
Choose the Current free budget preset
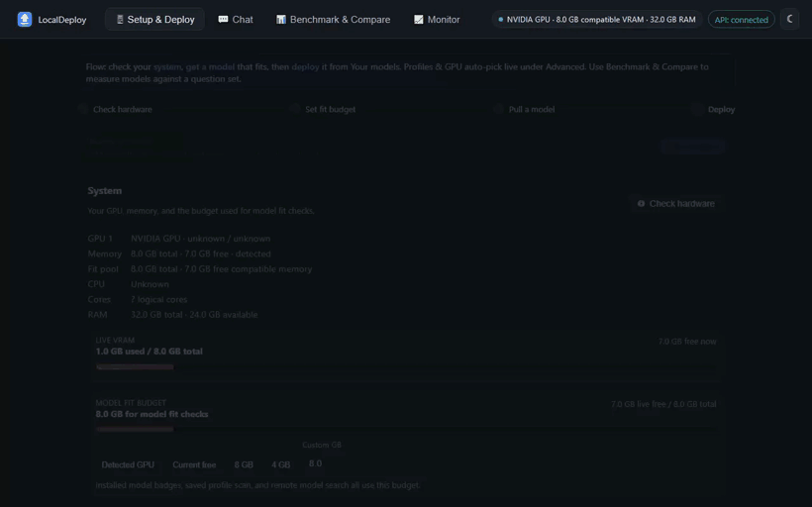(x=194, y=465)
